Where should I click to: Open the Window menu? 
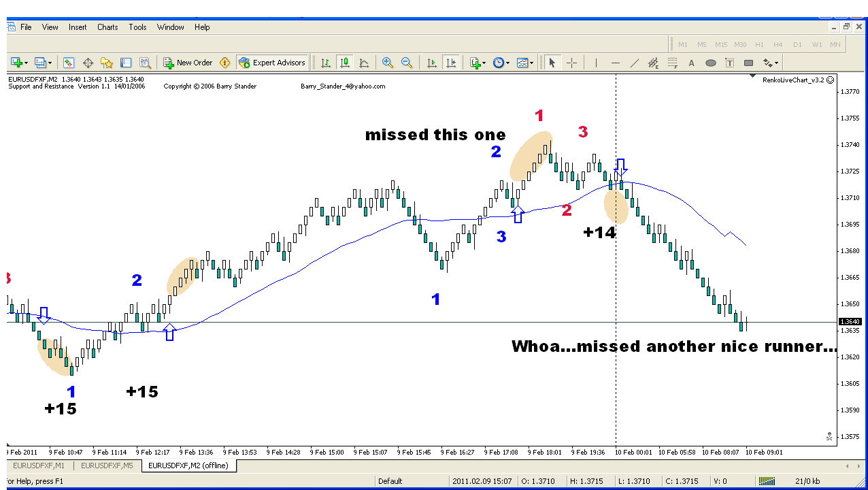[171, 27]
